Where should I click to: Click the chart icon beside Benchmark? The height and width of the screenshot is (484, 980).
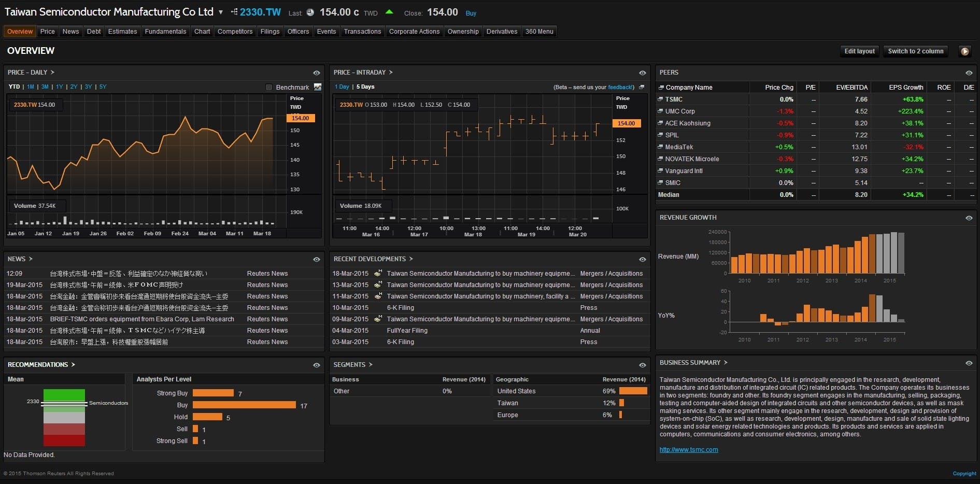pyautogui.click(x=318, y=87)
